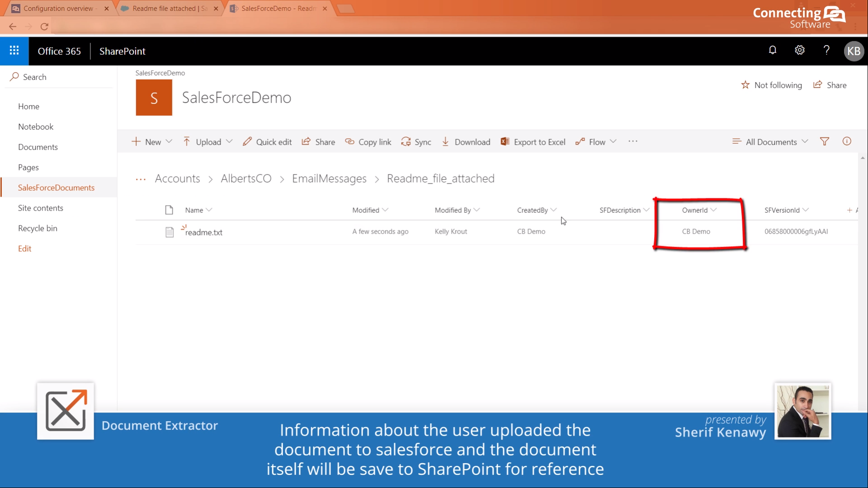This screenshot has width=868, height=488.
Task: Click the SharePoint menu label
Action: coord(122,51)
